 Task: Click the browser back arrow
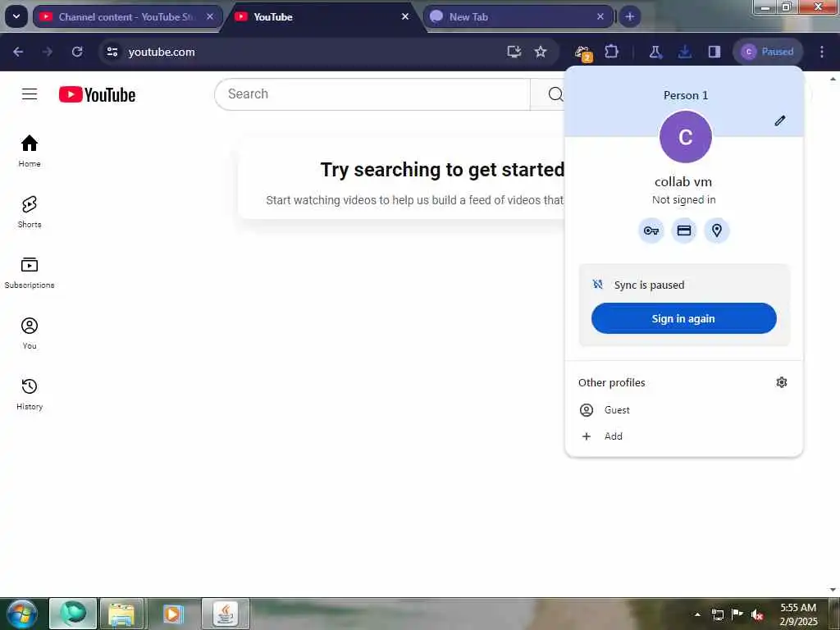tap(18, 52)
